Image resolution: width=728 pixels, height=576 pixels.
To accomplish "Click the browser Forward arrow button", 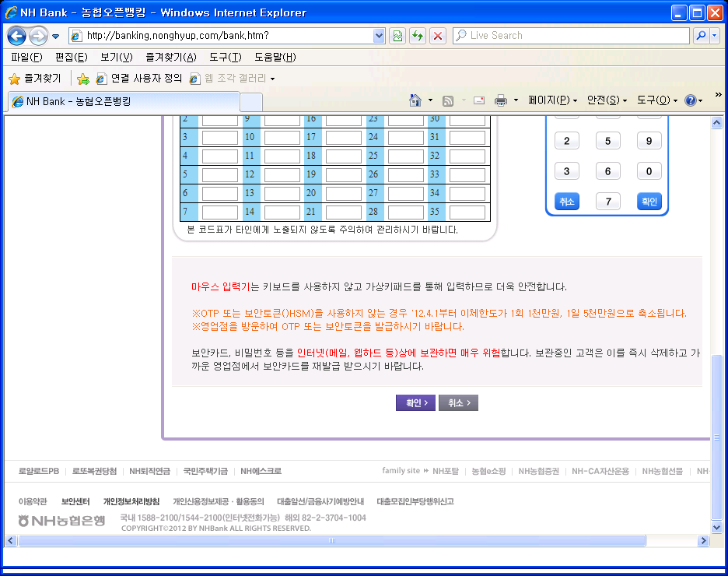I will click(38, 36).
